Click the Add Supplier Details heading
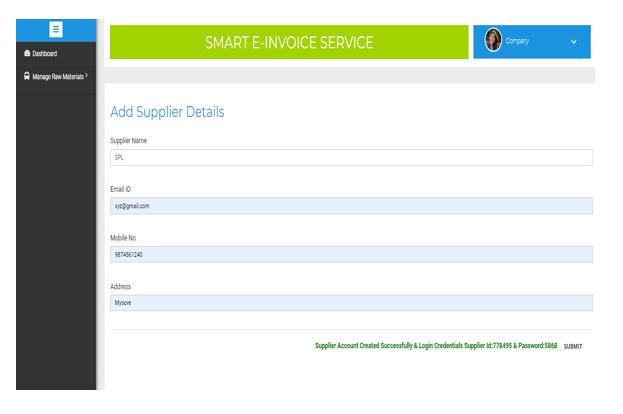623x414 pixels. click(x=167, y=112)
